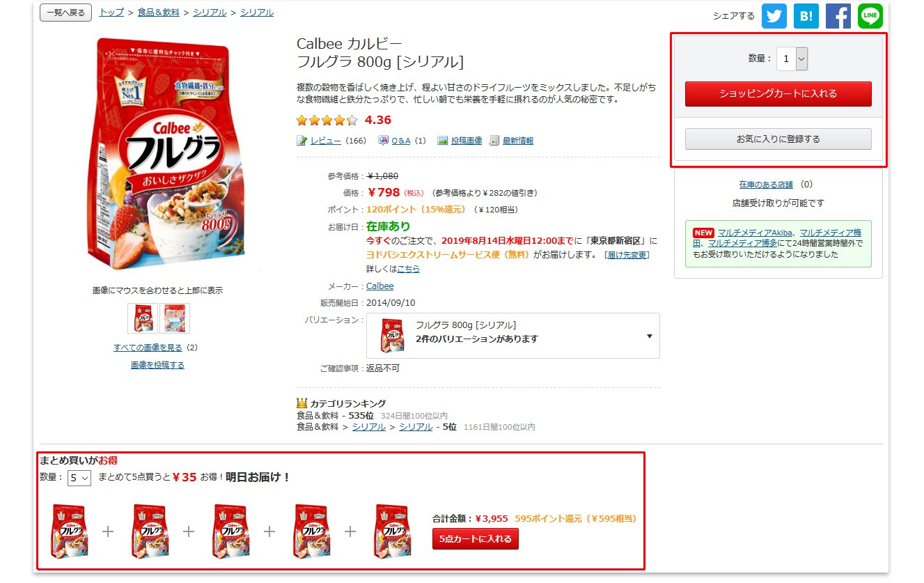Open the トップ breadcrumb link
924x583 pixels.
pyautogui.click(x=111, y=13)
